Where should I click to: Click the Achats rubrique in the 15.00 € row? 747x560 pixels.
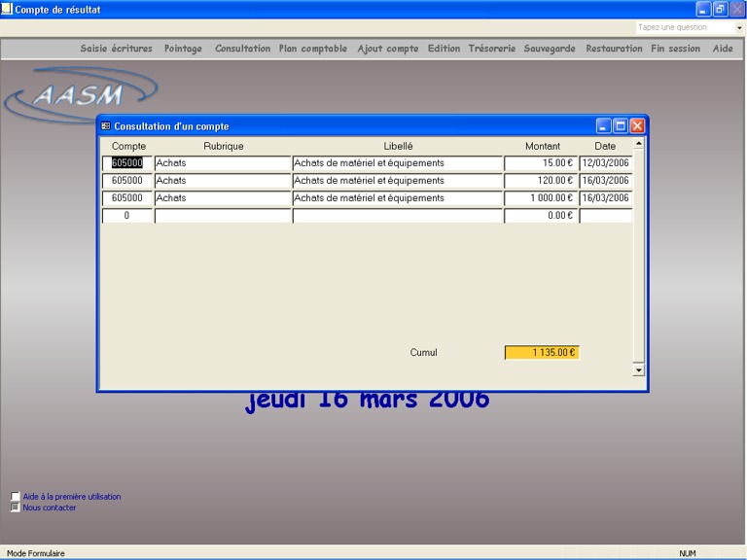(x=223, y=163)
